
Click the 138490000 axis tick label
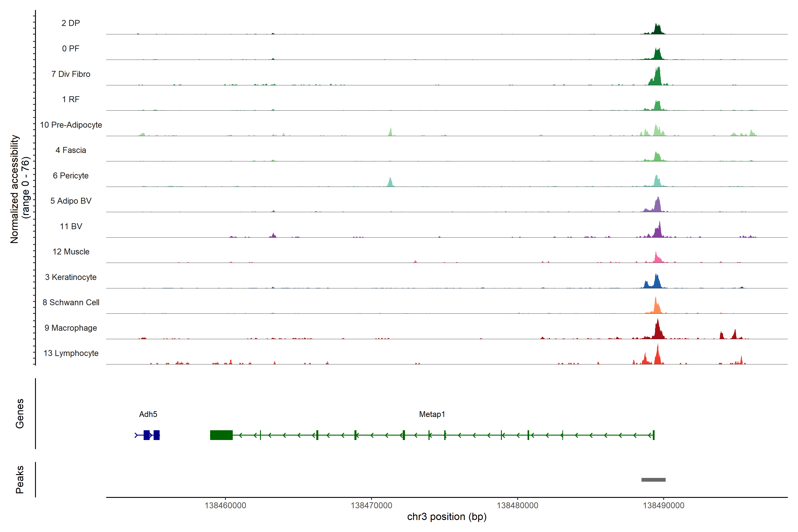[663, 506]
